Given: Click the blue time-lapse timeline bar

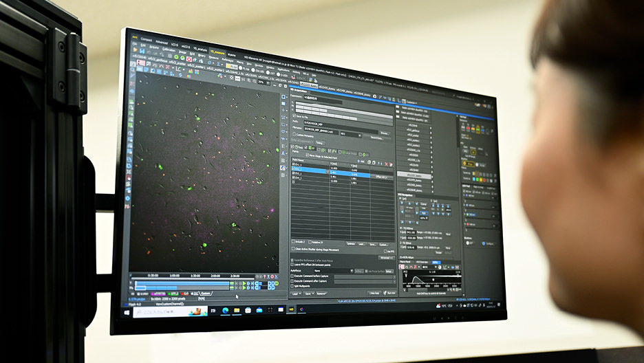Looking at the screenshot, I should [x=182, y=282].
